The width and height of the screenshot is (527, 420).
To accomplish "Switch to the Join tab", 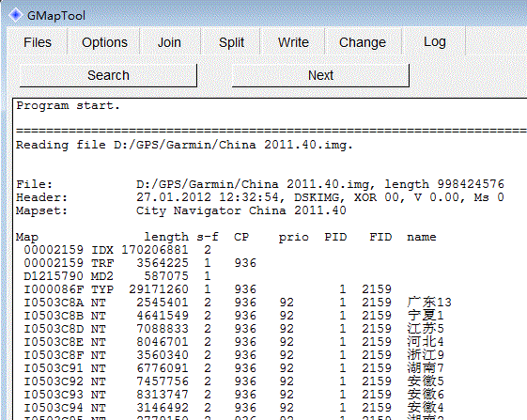I will pyautogui.click(x=169, y=42).
